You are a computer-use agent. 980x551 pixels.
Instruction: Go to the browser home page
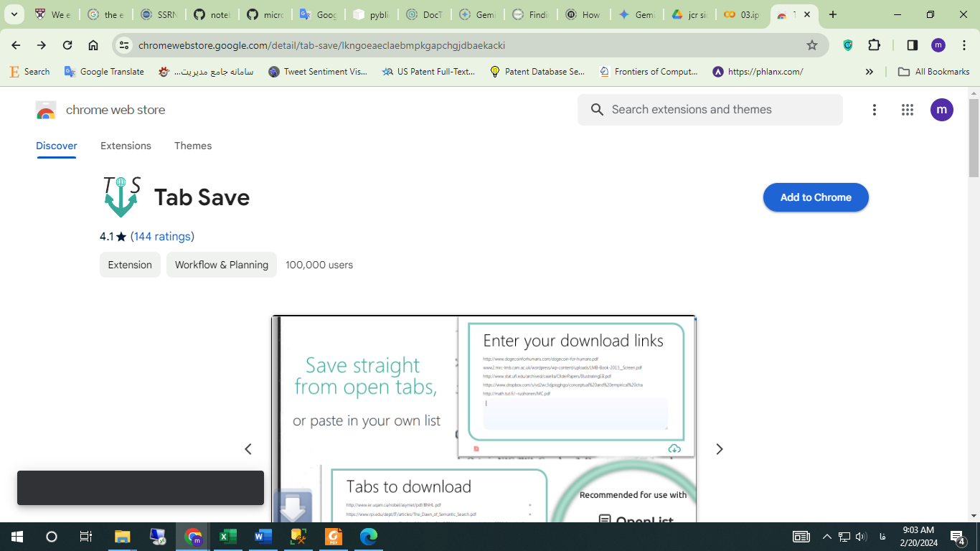(x=93, y=45)
